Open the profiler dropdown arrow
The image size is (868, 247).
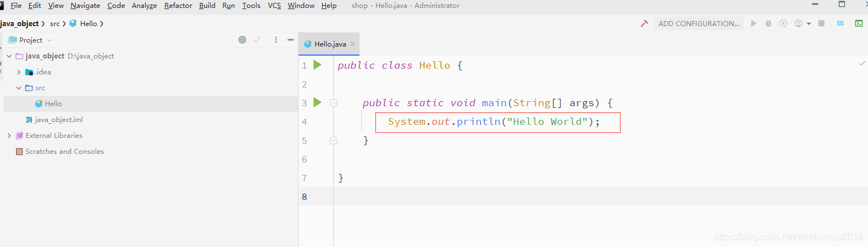point(808,24)
